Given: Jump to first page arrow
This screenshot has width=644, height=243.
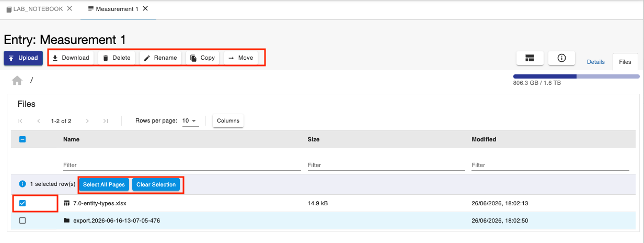Looking at the screenshot, I should click(x=20, y=121).
